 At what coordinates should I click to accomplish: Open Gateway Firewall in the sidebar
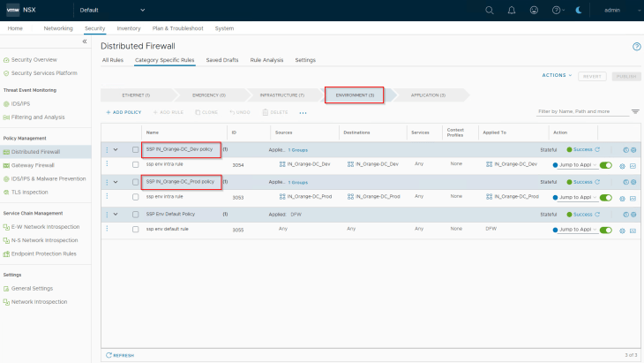[32, 165]
